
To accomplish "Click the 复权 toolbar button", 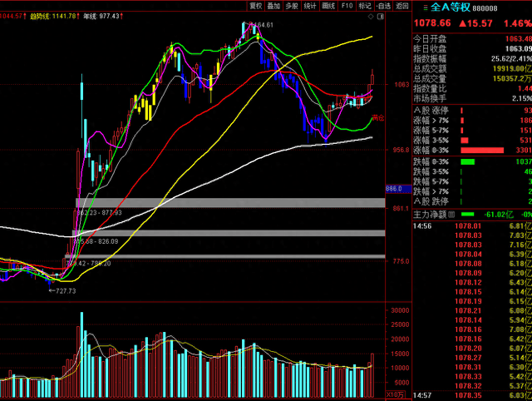I will click(x=256, y=6).
